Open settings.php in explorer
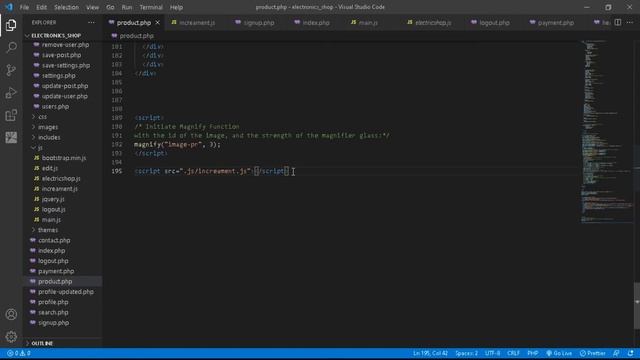The width and height of the screenshot is (640, 360). [58, 76]
